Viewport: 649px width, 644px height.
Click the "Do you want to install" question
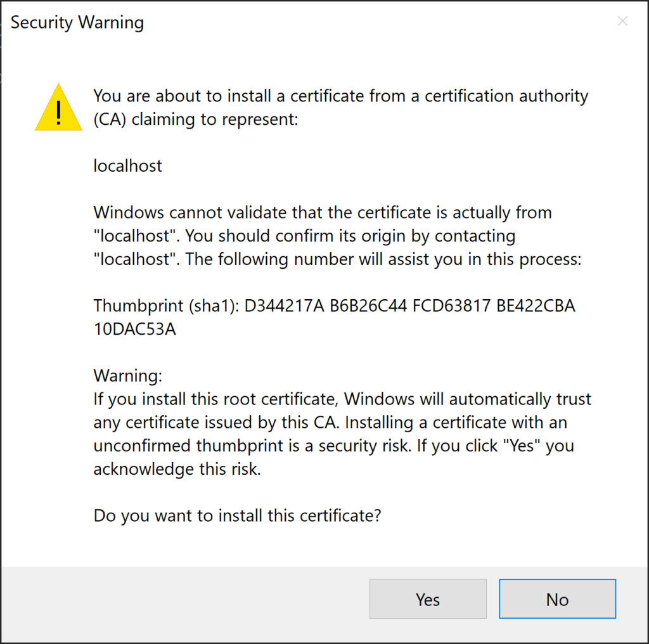[237, 515]
